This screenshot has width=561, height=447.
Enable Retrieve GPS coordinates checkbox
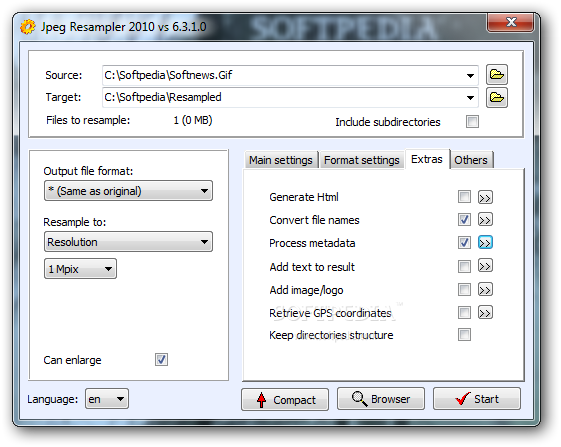(x=464, y=312)
